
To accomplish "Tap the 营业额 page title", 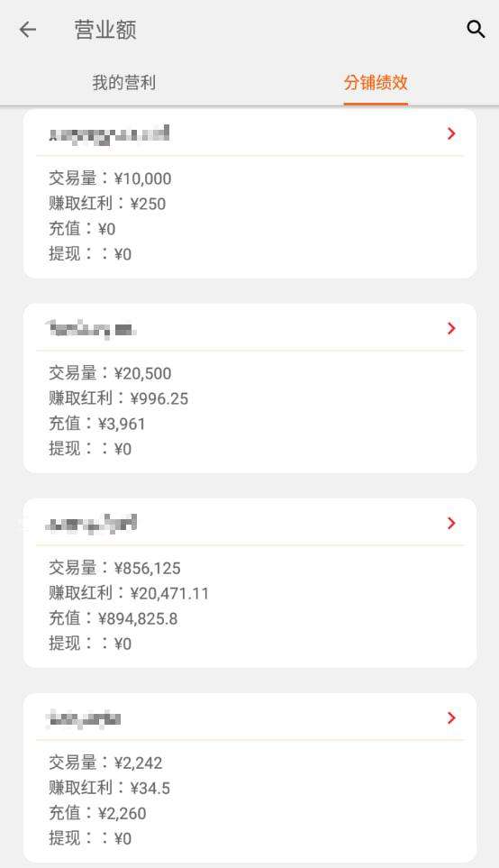I will (105, 30).
